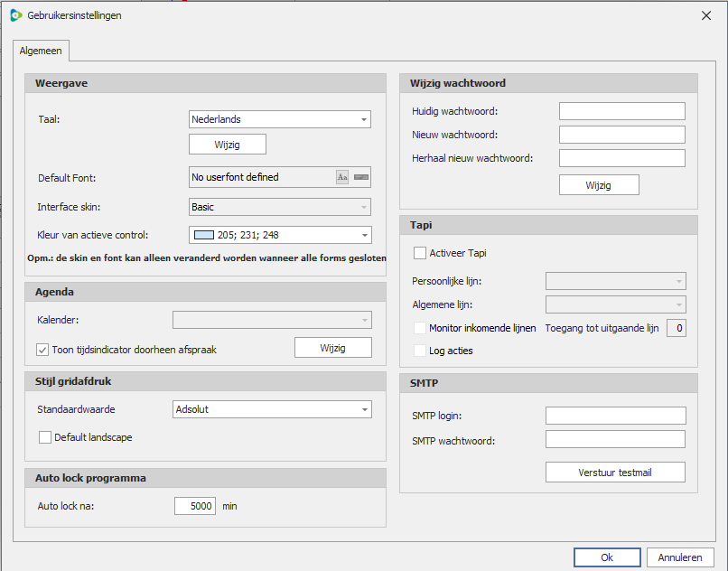Click the clear font icon beside Aa

(361, 177)
